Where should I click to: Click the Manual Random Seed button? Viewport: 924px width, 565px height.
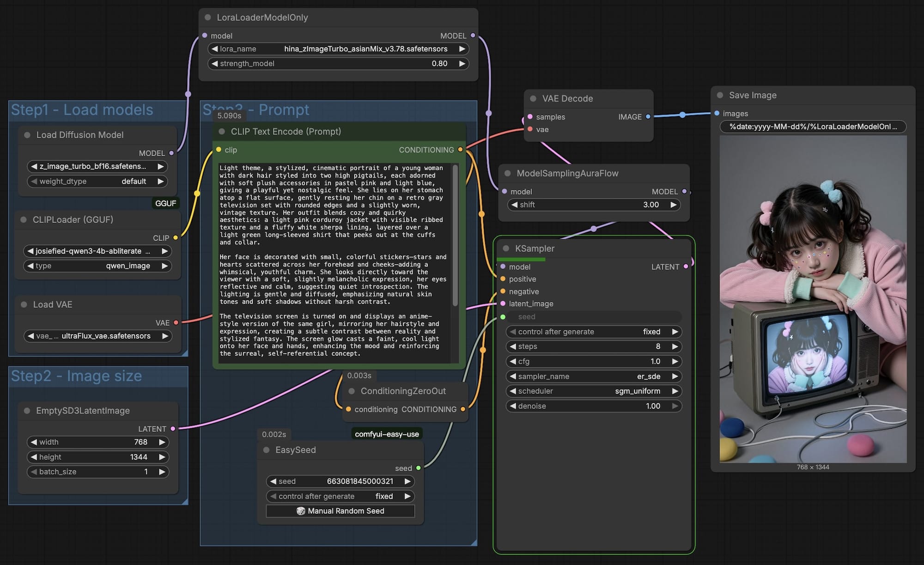340,511
